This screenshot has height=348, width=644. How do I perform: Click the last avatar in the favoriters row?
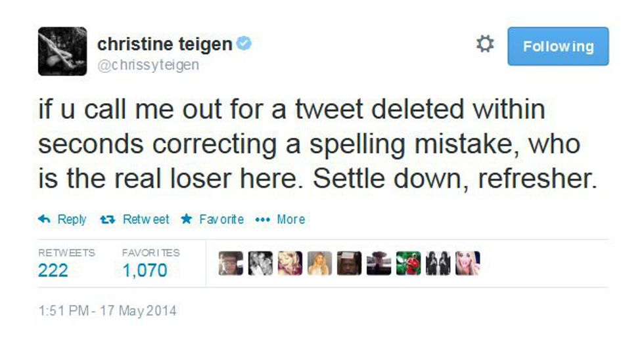pos(467,263)
